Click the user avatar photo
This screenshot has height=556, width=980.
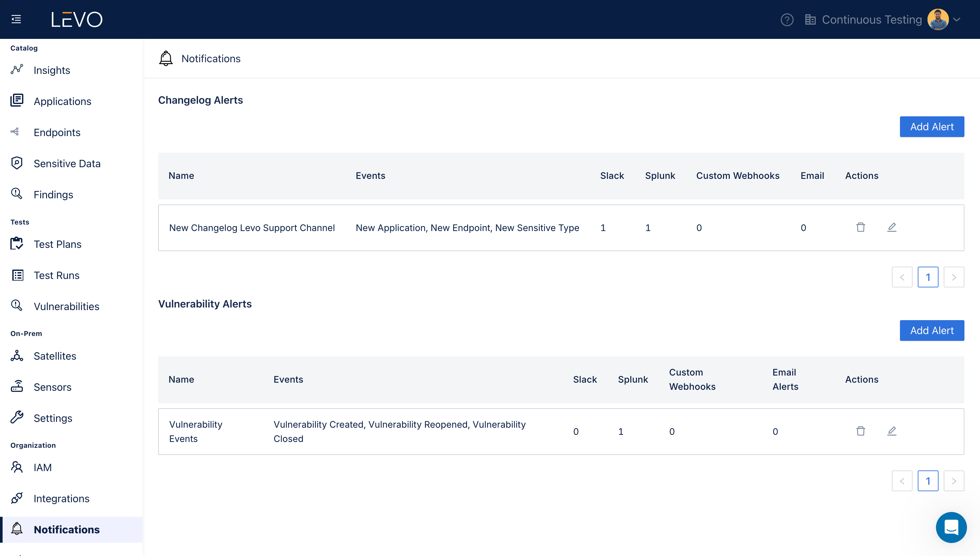[938, 19]
